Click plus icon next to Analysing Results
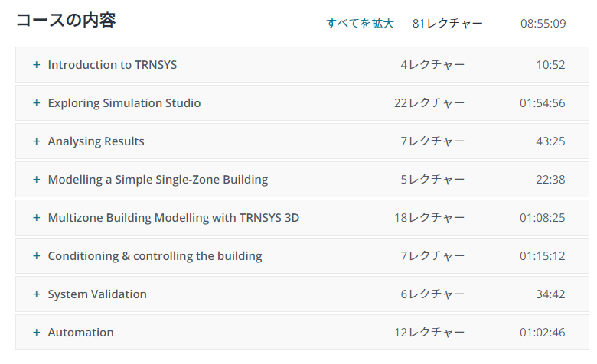This screenshot has width=597, height=364. 37,141
